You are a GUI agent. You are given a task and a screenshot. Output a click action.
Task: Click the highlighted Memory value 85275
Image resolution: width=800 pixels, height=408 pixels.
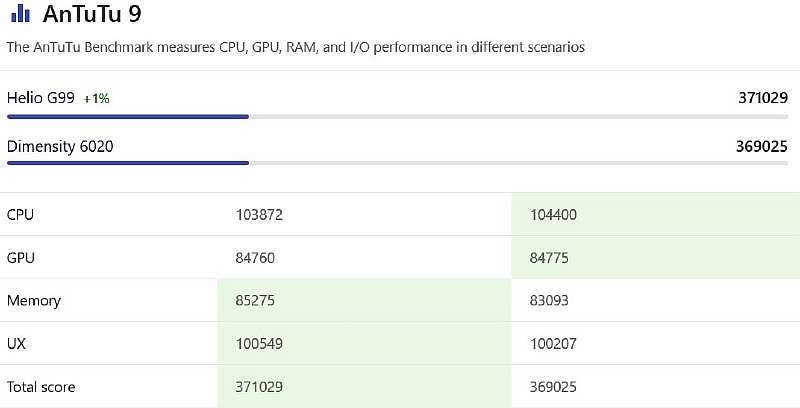click(255, 301)
